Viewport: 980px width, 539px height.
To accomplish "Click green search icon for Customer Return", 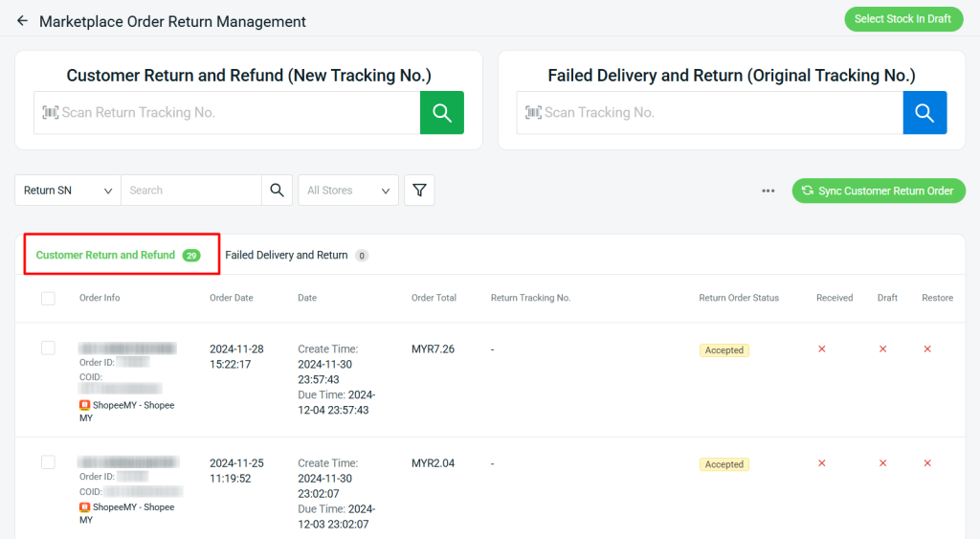I will 441,113.
